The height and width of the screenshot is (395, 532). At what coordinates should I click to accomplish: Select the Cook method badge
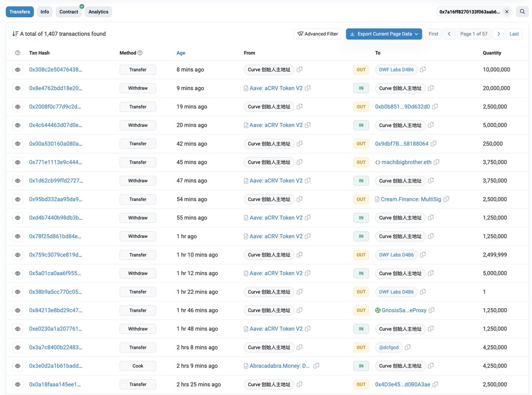click(138, 366)
